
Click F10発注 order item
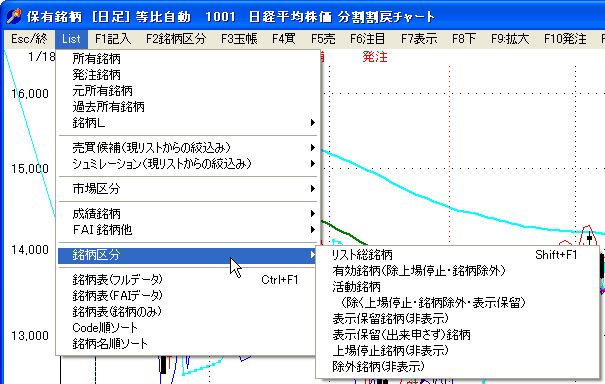point(565,39)
